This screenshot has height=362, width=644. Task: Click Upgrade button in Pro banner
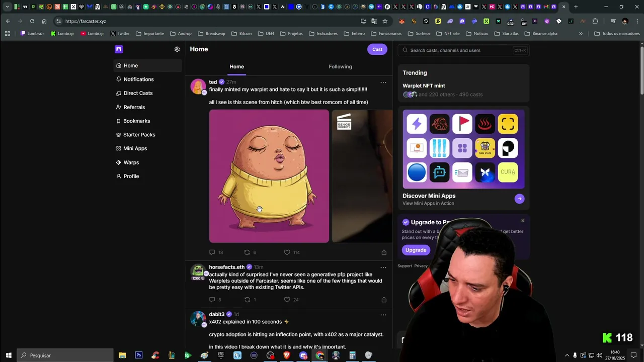(416, 250)
